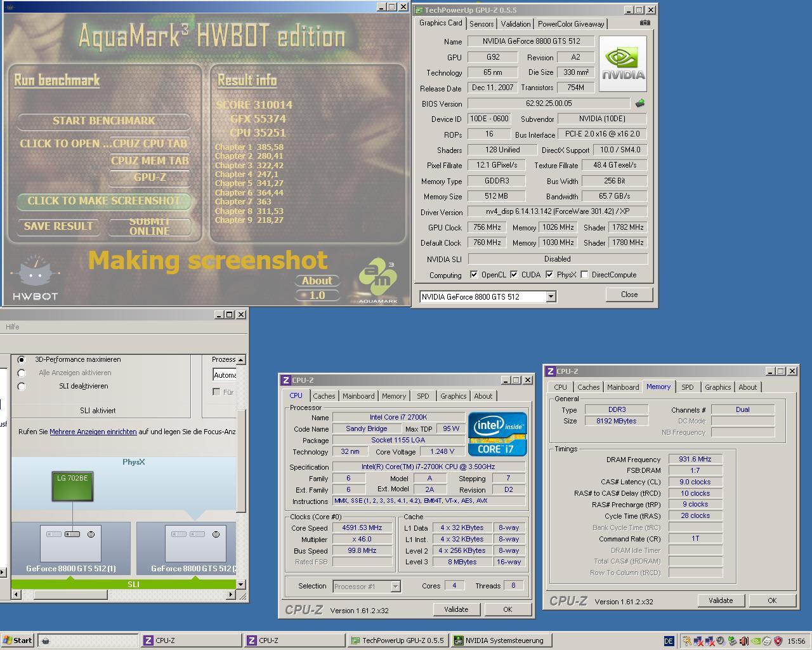
Task: Click the Intel Core i7 logo in CPU-Z
Action: pos(497,434)
